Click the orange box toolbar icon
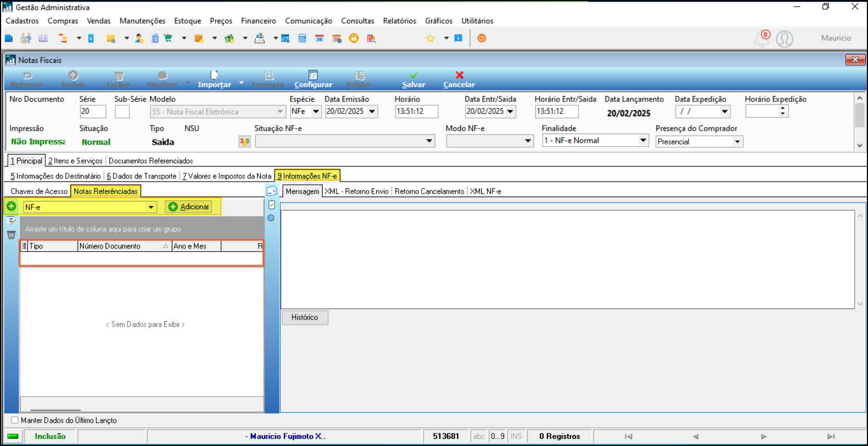The image size is (868, 446). coord(199,38)
